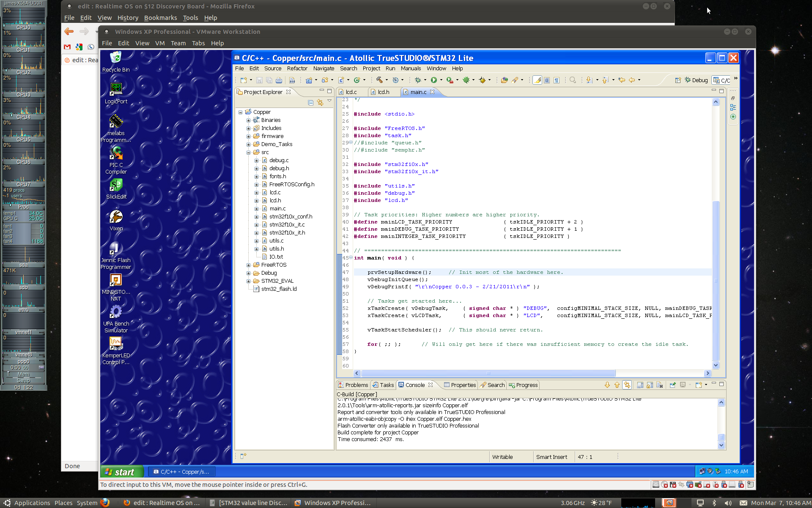This screenshot has width=812, height=508.
Task: Go to Last Edit Location icon
Action: point(621,80)
